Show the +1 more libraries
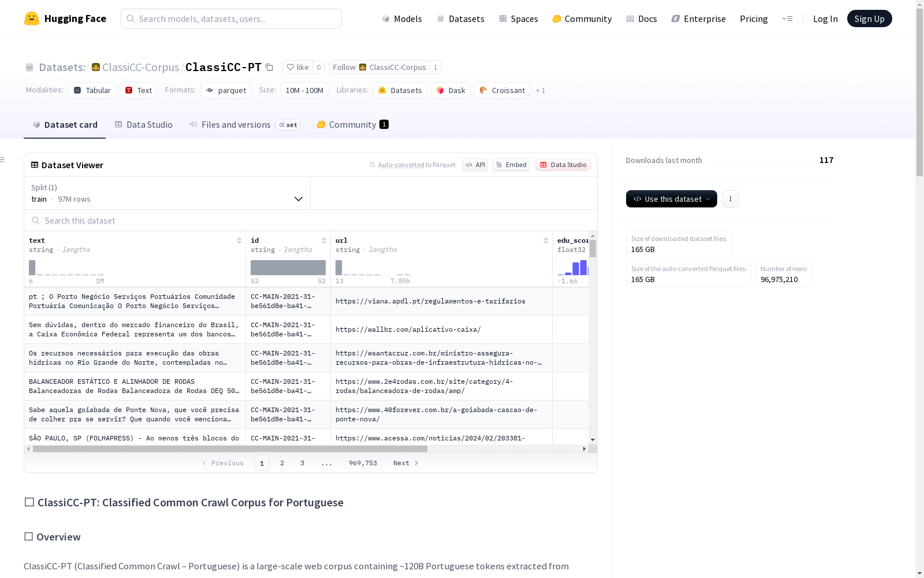This screenshot has height=578, width=924. coord(541,90)
